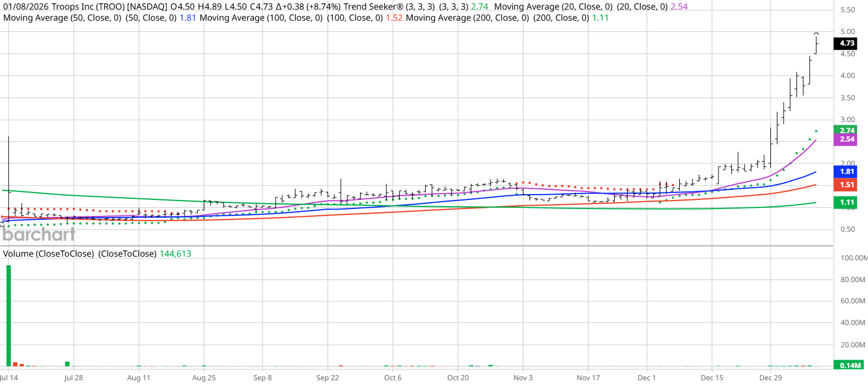The height and width of the screenshot is (385, 868).
Task: Click the Sep 22 date label
Action: [x=327, y=378]
